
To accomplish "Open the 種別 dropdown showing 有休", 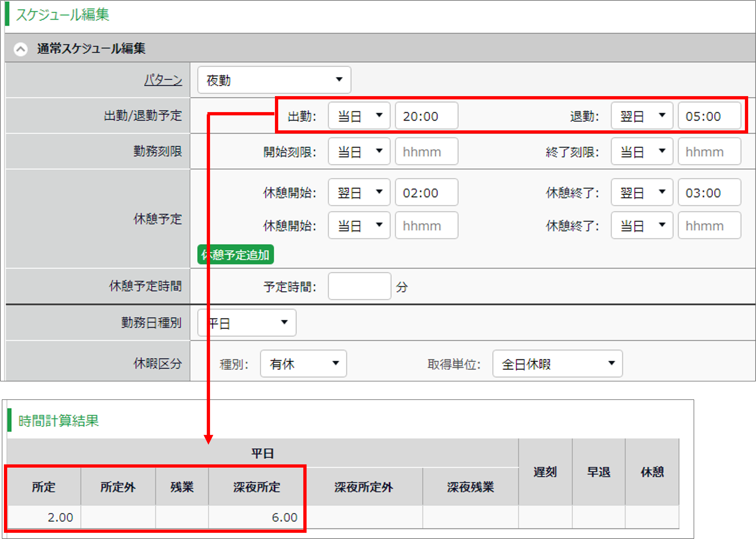I will click(x=303, y=364).
